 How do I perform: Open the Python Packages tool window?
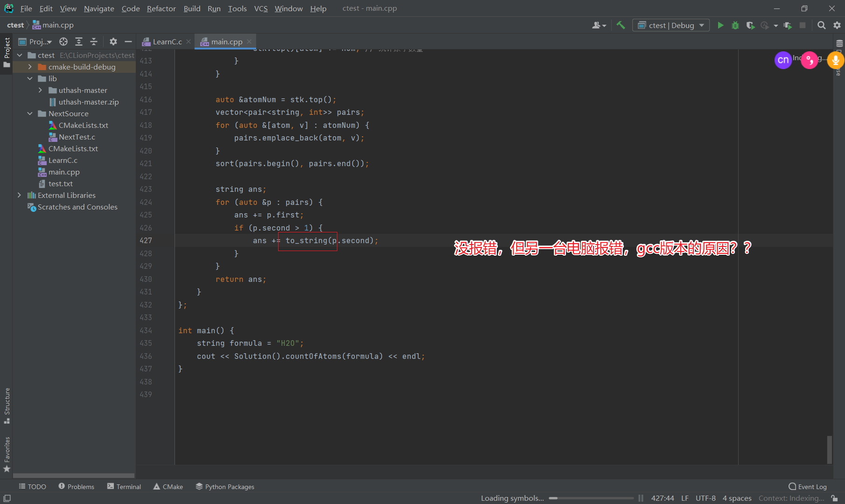[x=225, y=486]
